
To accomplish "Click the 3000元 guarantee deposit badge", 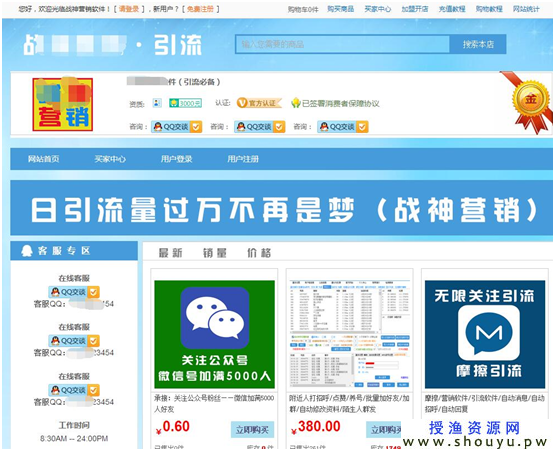I will (x=185, y=103).
